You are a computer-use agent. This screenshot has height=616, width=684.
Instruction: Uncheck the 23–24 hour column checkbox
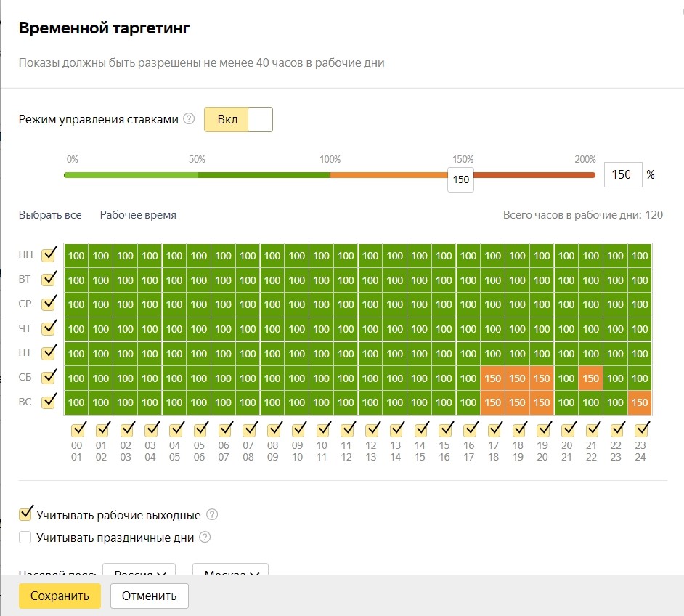[640, 428]
